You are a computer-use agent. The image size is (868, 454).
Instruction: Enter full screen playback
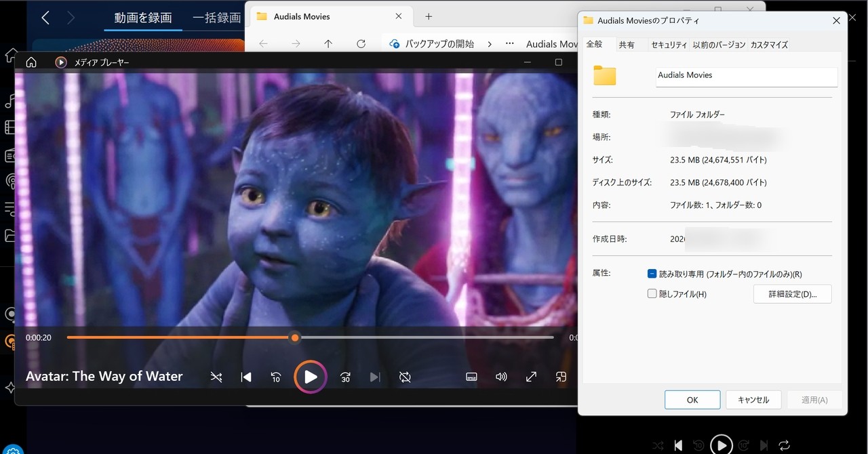(531, 377)
